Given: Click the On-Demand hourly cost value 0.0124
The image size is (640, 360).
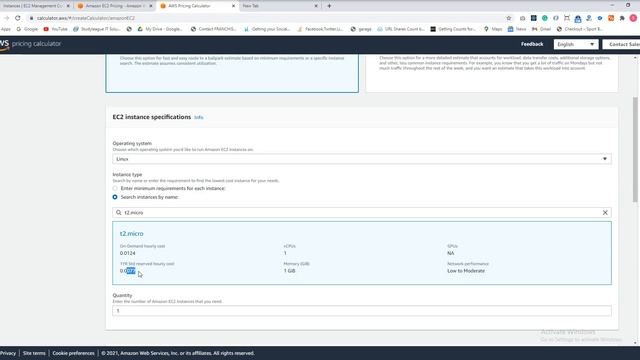Looking at the screenshot, I should tap(127, 253).
